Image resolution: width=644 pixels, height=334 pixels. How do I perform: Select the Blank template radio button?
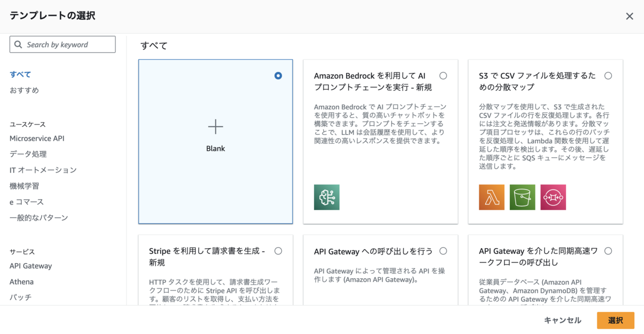pos(278,76)
